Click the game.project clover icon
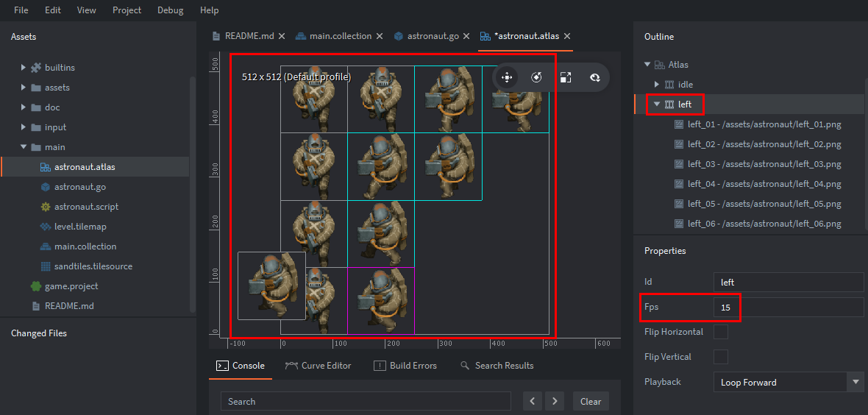Screen dimensions: 868x415 pyautogui.click(x=36, y=286)
